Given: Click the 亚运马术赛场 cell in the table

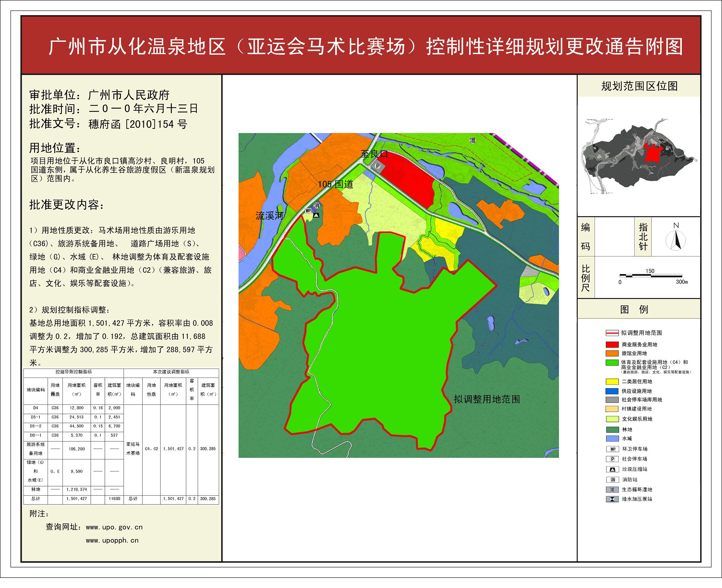Looking at the screenshot, I should [133, 449].
